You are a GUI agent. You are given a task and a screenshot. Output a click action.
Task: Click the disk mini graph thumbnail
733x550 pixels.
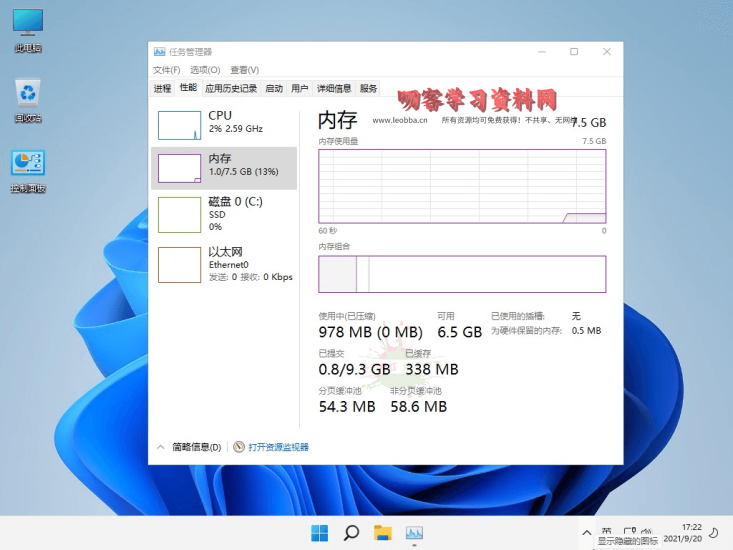180,214
